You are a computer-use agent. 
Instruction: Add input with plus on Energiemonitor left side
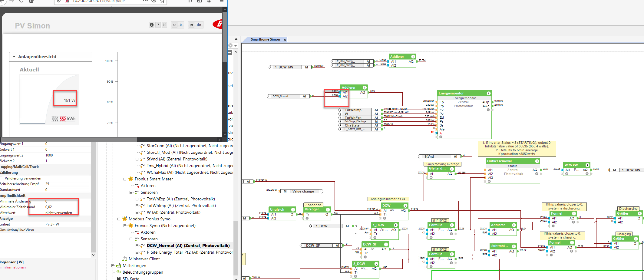coord(441,137)
